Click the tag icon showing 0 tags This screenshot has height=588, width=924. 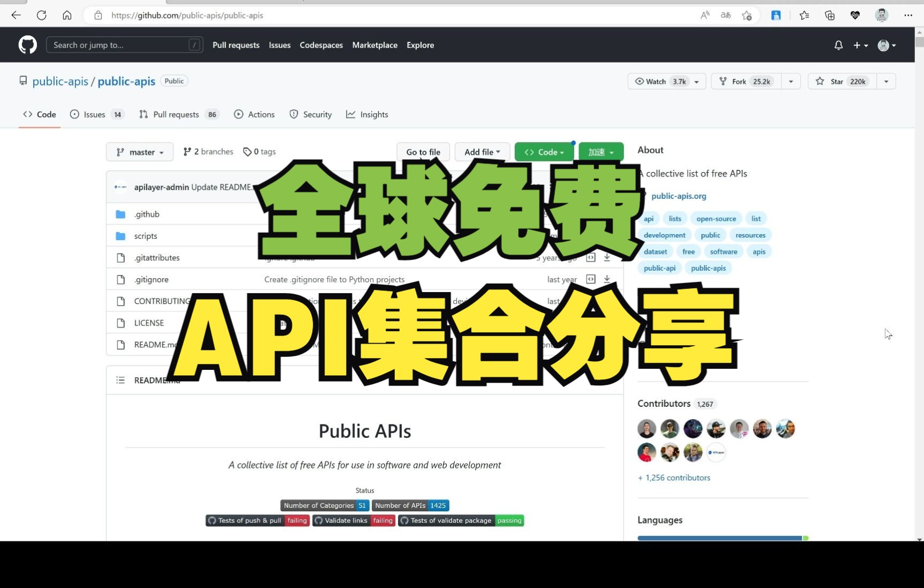247,152
